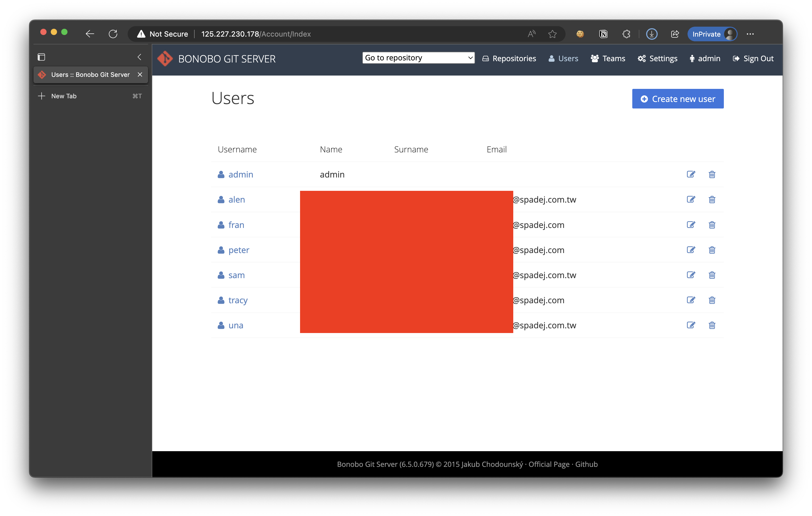
Task: Select the Users :: Bonobo Git Server tab
Action: click(90, 74)
